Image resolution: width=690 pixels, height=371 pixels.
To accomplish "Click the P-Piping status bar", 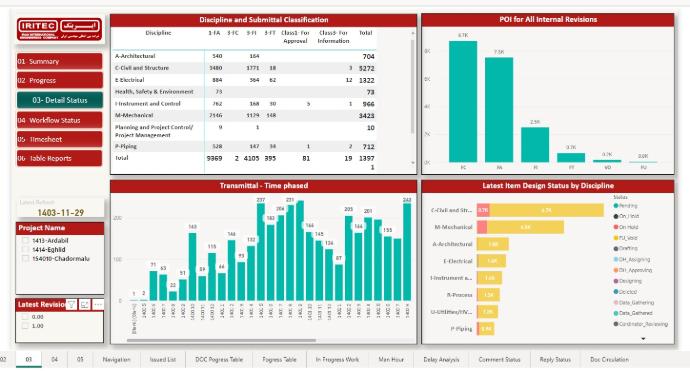I will pyautogui.click(x=485, y=329).
